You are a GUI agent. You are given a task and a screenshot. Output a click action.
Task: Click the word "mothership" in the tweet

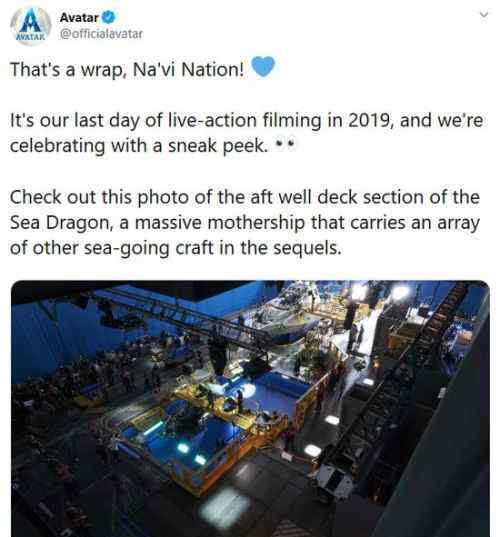click(256, 223)
